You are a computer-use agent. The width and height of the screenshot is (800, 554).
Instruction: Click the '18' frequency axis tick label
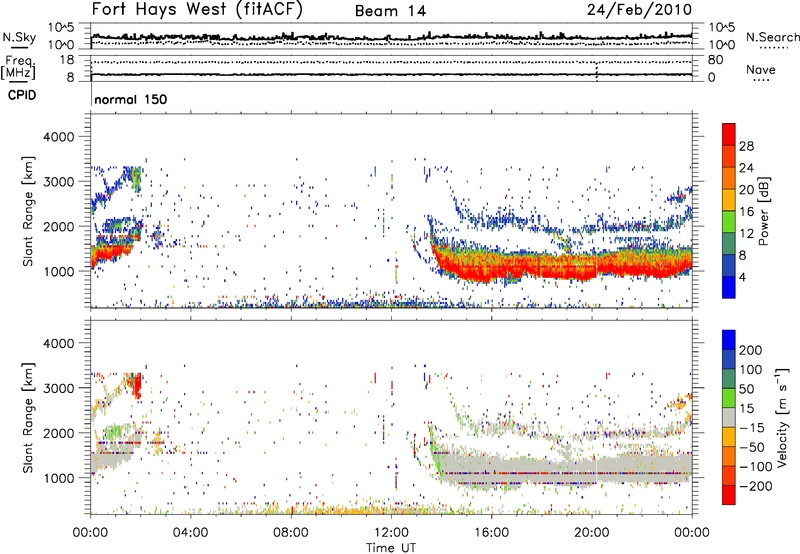coord(67,60)
